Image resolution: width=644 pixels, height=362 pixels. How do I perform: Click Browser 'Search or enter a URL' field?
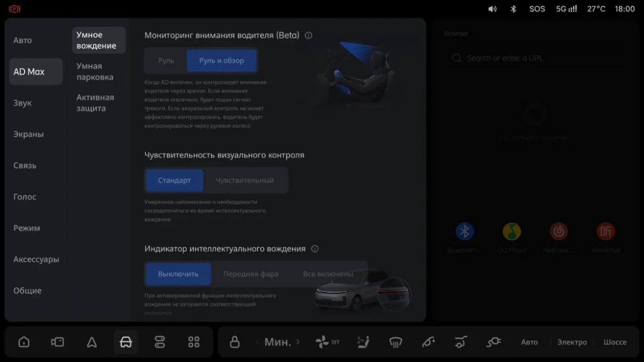coord(535,58)
